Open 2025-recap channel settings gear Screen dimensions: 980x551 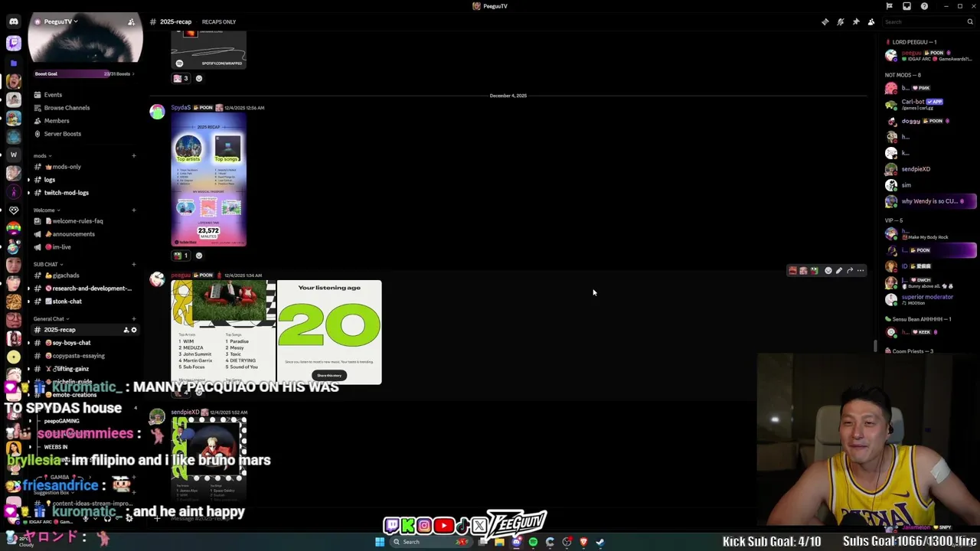[x=134, y=330]
